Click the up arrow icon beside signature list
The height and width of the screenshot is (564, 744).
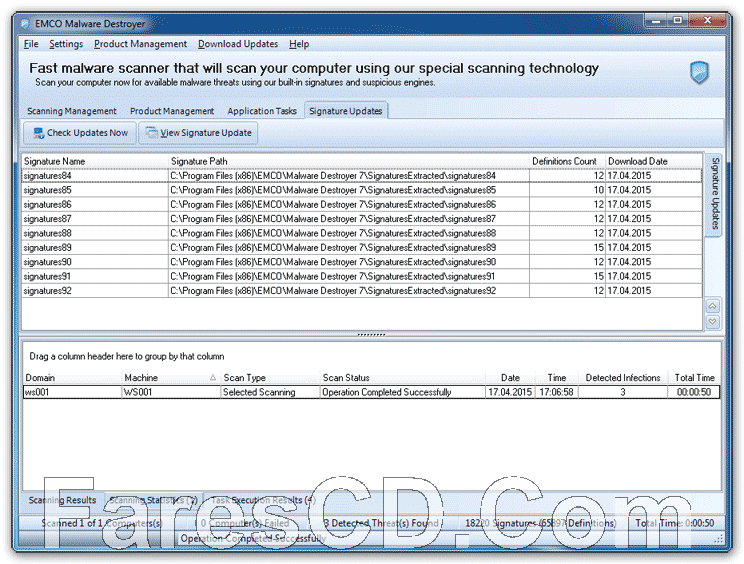[x=712, y=306]
